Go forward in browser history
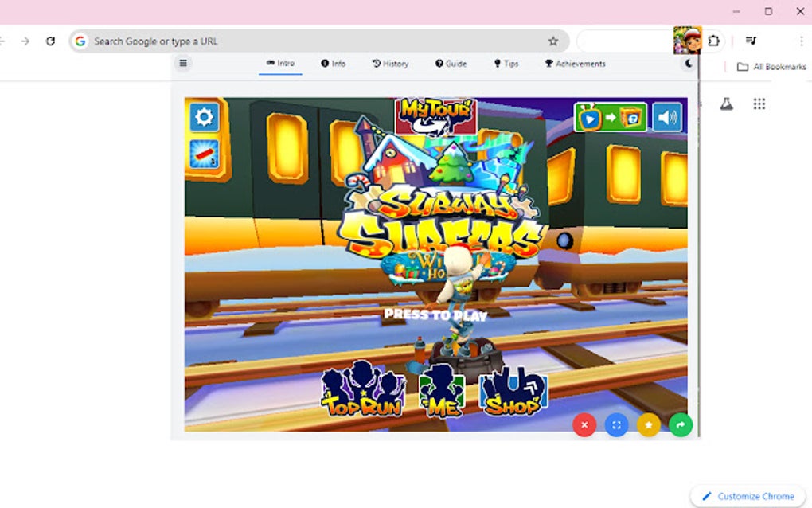This screenshot has width=812, height=508. pos(25,41)
